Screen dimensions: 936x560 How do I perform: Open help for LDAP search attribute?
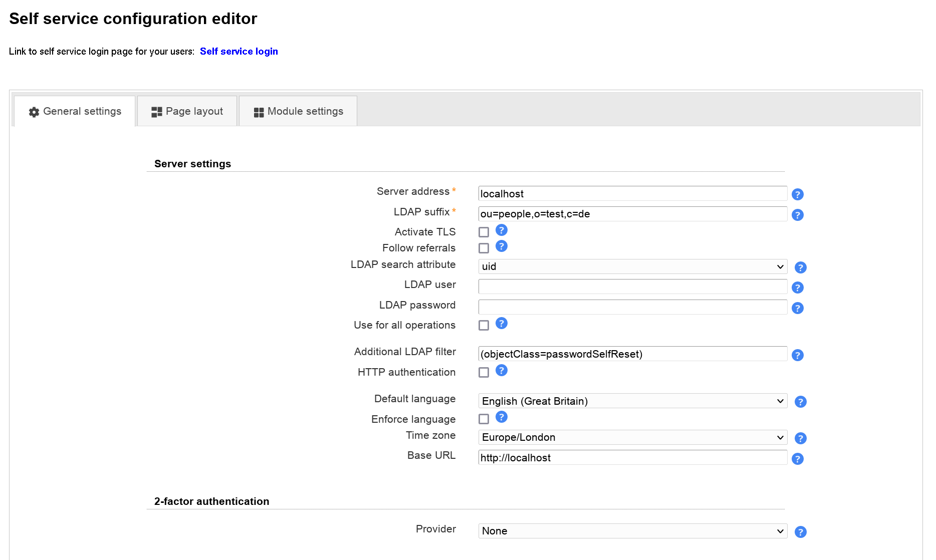pos(800,267)
